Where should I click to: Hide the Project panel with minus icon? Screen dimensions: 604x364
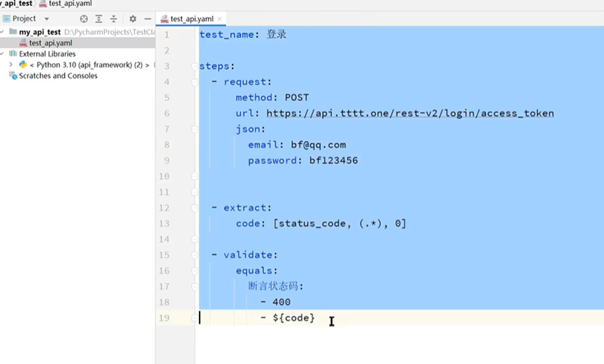(147, 19)
